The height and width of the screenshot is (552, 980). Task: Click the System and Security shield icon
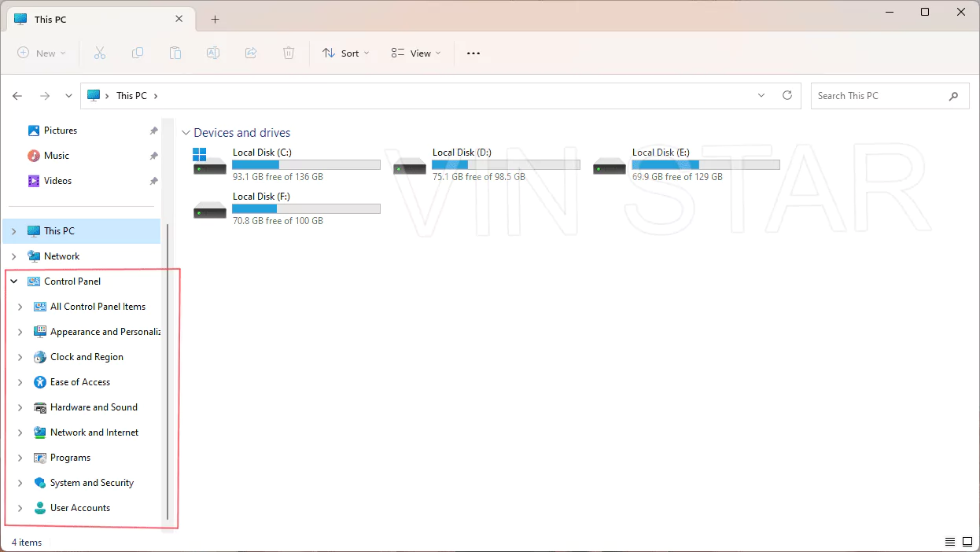pos(40,483)
